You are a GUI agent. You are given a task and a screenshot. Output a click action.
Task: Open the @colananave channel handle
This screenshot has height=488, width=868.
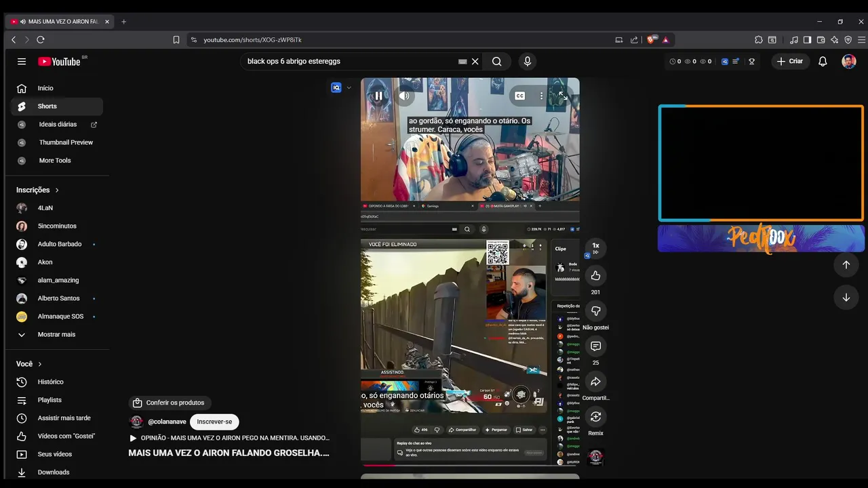tap(167, 422)
